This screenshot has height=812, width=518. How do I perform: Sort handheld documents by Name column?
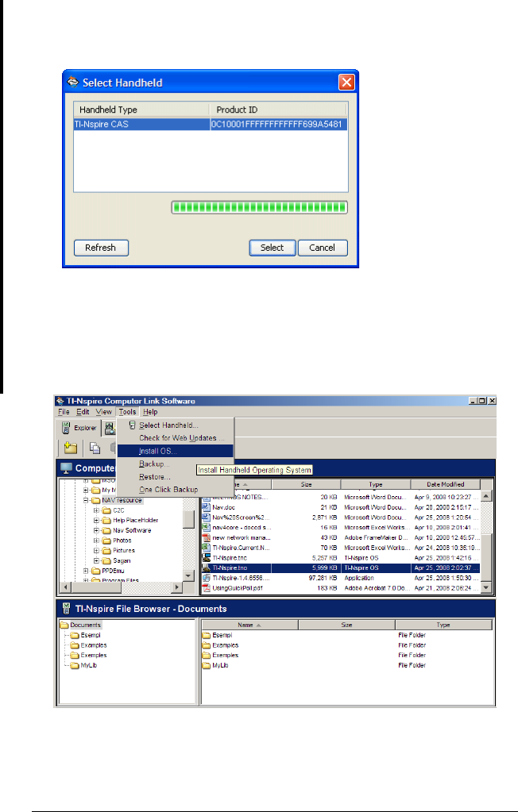(x=249, y=625)
